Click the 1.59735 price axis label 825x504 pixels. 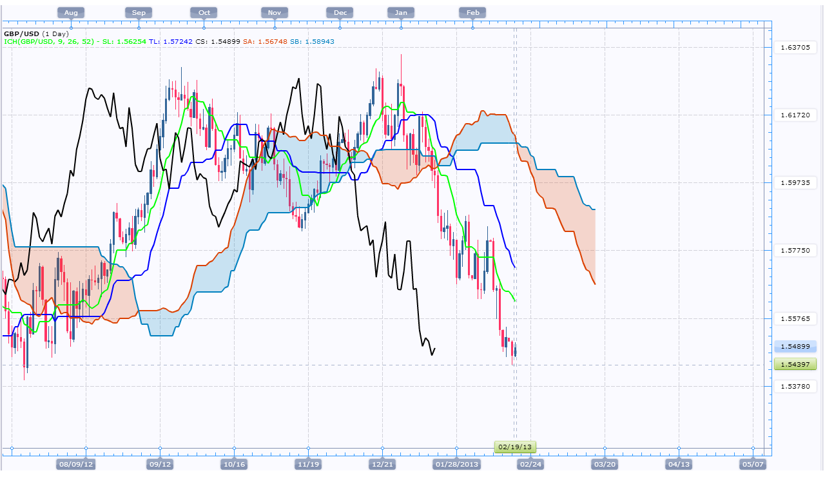tap(795, 182)
